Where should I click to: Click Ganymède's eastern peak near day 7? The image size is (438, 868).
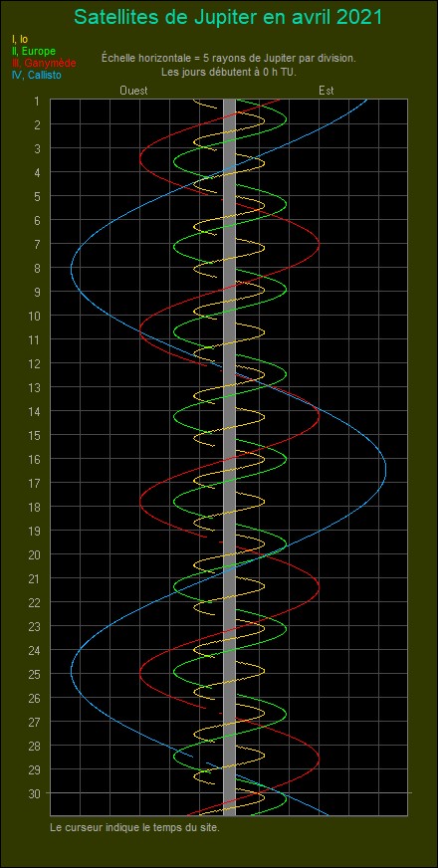(319, 244)
